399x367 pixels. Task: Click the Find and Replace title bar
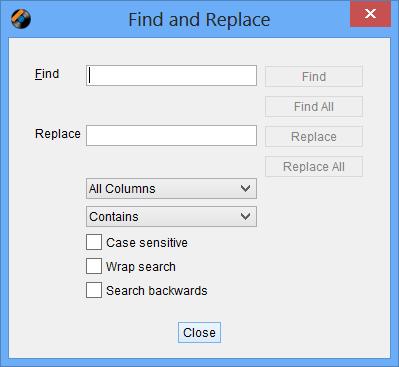click(x=199, y=19)
